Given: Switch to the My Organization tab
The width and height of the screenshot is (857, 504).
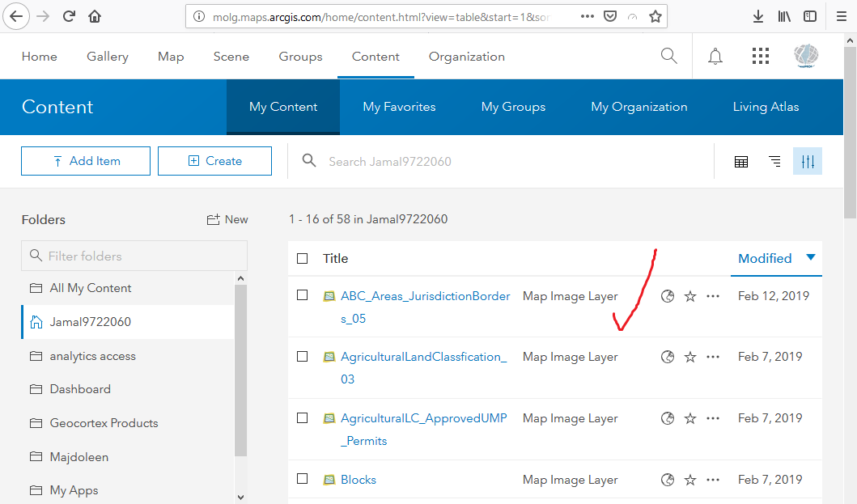Looking at the screenshot, I should pyautogui.click(x=639, y=107).
